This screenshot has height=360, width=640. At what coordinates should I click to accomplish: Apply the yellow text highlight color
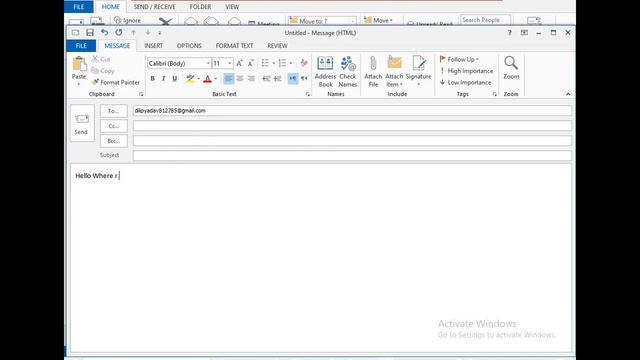tap(190, 78)
